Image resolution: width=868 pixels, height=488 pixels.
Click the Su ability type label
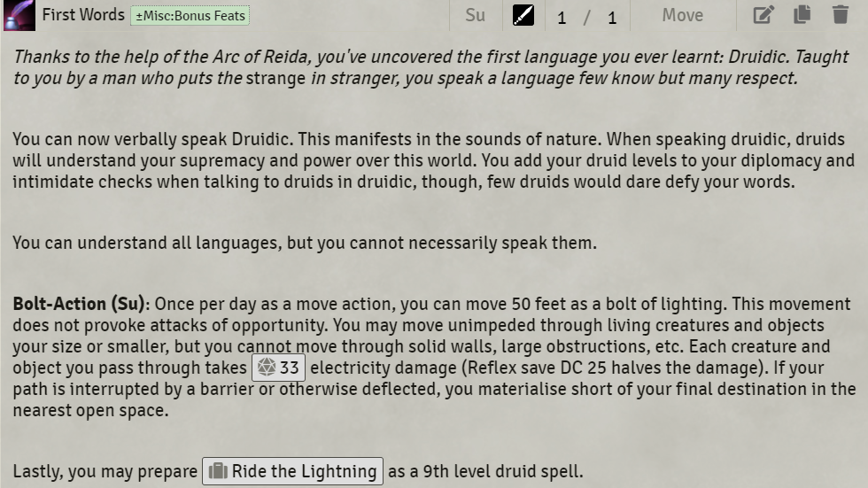(475, 15)
